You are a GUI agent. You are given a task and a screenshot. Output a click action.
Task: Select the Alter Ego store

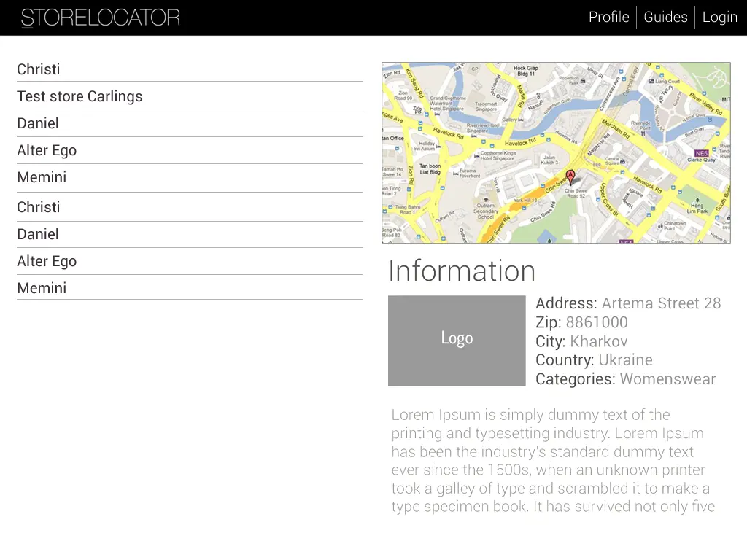click(47, 150)
